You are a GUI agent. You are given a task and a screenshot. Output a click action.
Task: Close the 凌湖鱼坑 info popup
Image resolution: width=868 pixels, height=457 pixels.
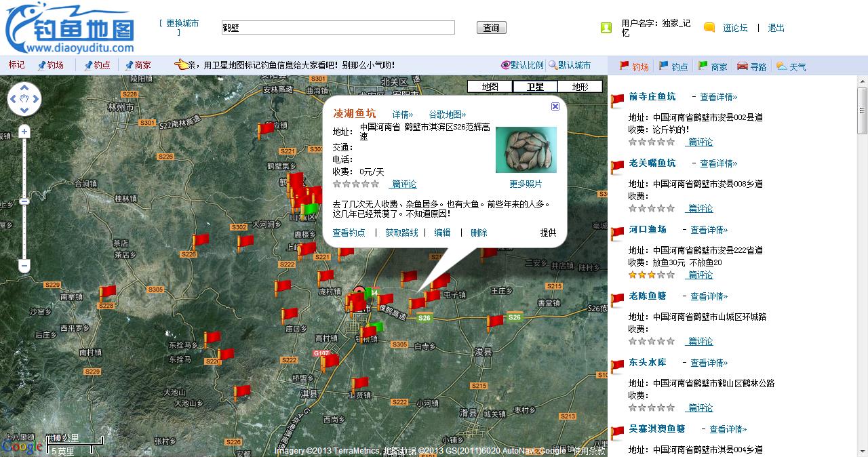(555, 106)
